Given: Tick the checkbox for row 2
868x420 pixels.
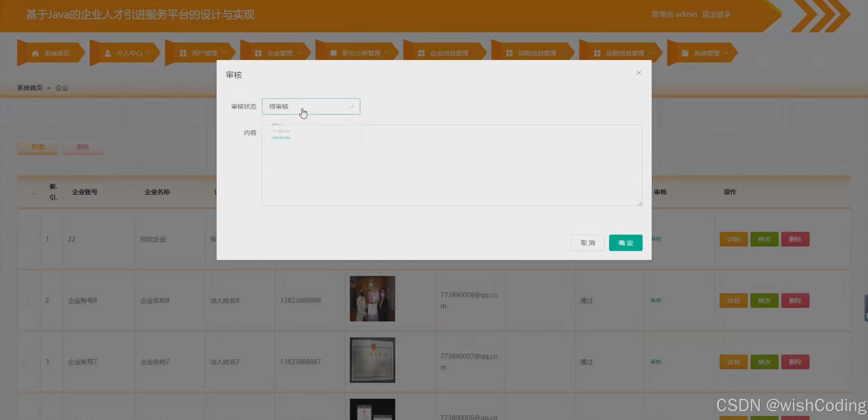Looking at the screenshot, I should (26, 300).
